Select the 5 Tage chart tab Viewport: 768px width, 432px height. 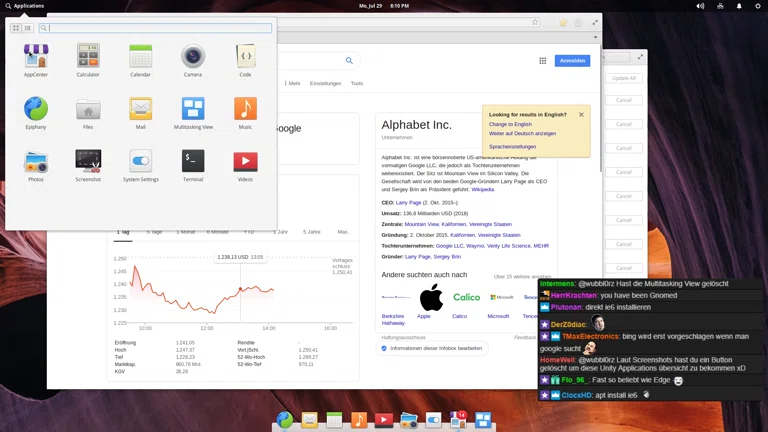(154, 232)
